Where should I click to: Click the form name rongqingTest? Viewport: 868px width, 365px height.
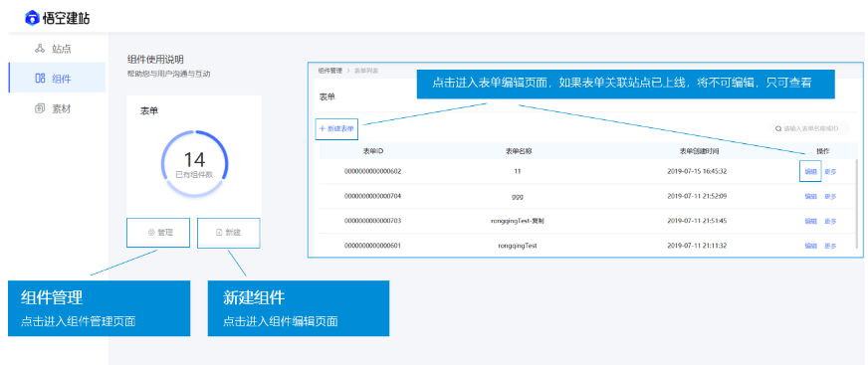click(518, 246)
